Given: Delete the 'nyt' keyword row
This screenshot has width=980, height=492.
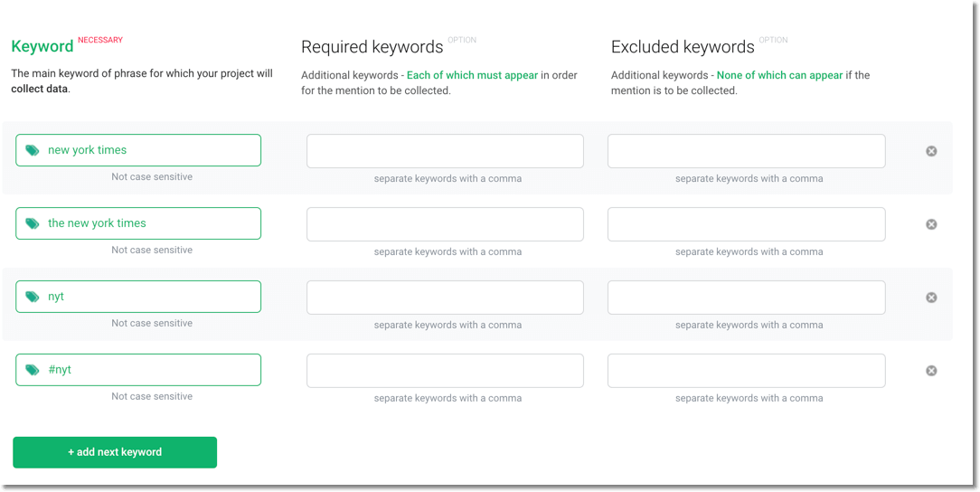Looking at the screenshot, I should 931,297.
